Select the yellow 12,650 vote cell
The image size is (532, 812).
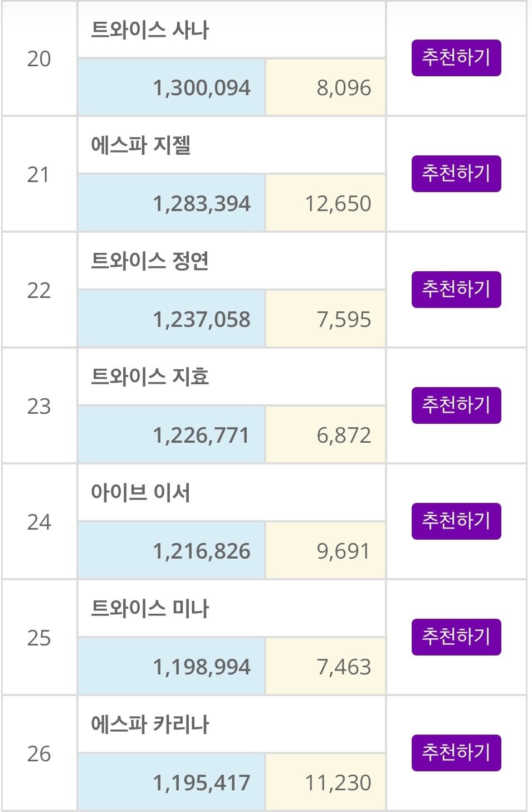pos(338,204)
